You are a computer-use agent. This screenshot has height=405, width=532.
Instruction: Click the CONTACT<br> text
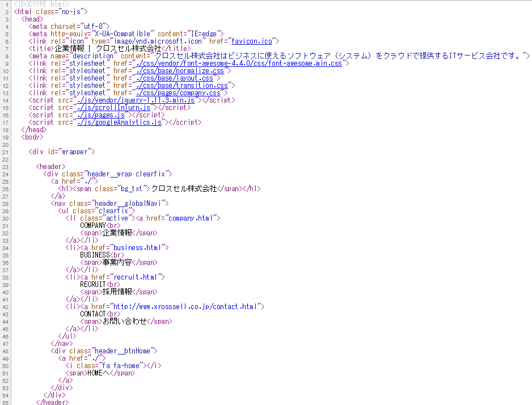[100, 314]
